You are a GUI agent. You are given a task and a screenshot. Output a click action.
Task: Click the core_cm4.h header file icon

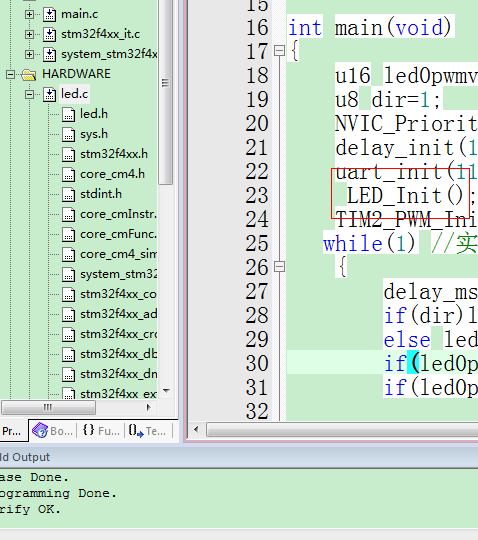point(69,174)
